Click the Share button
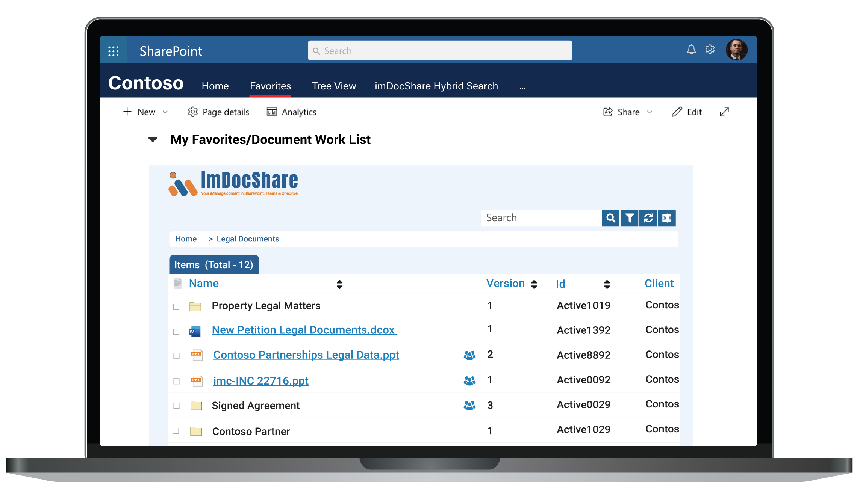Image resolution: width=863 pixels, height=504 pixels. (621, 112)
